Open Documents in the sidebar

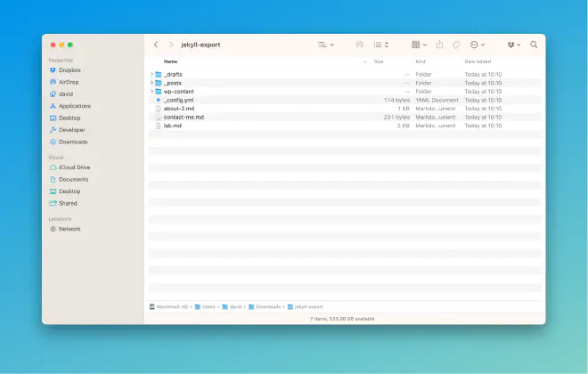(69, 180)
